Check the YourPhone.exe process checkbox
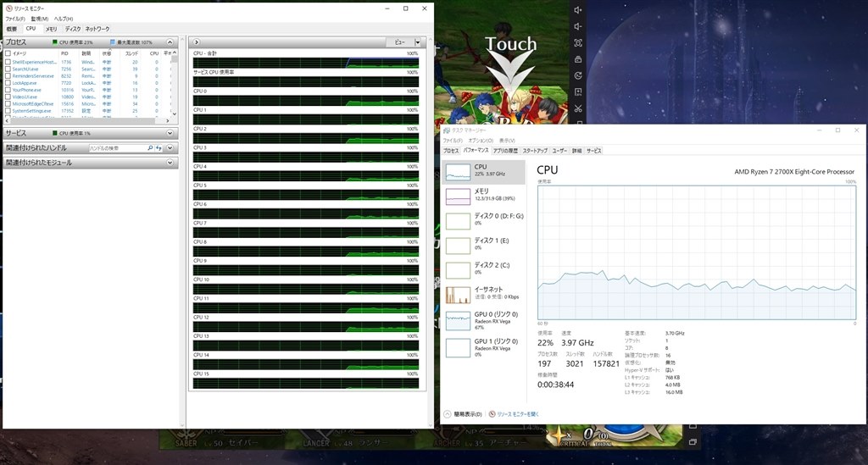Screen dimensions: 868x465 [x=8, y=90]
